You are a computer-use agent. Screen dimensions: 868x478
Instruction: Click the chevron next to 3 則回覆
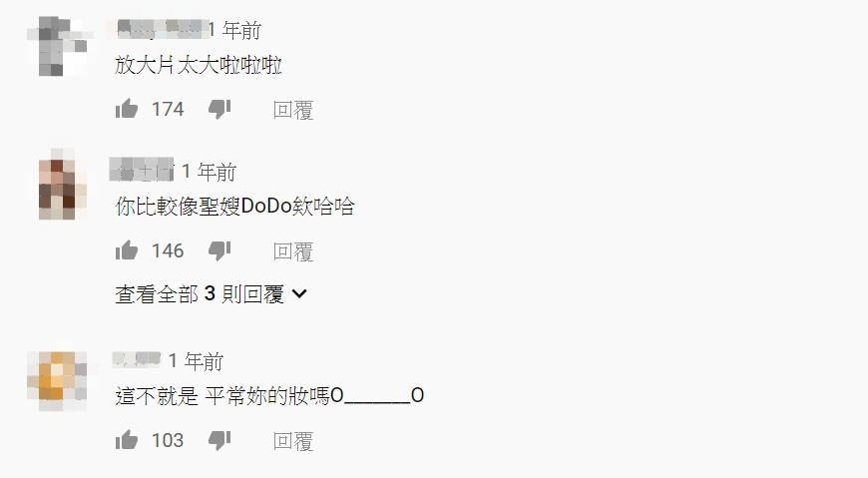pos(299,293)
